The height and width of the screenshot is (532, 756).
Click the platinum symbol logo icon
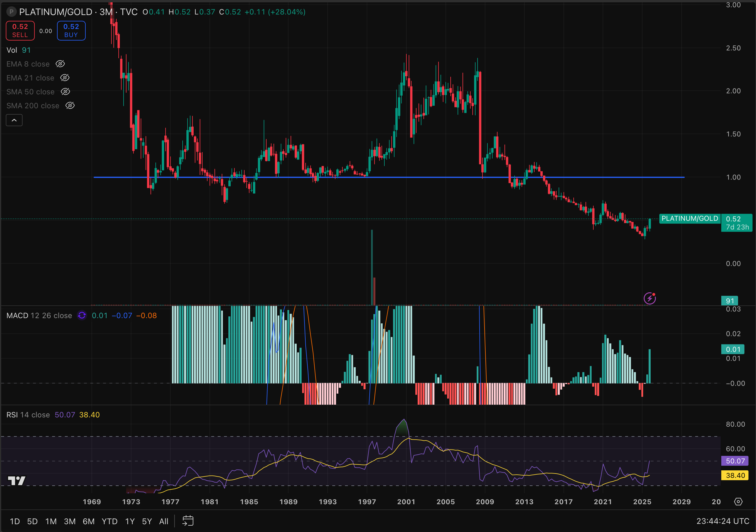point(12,12)
